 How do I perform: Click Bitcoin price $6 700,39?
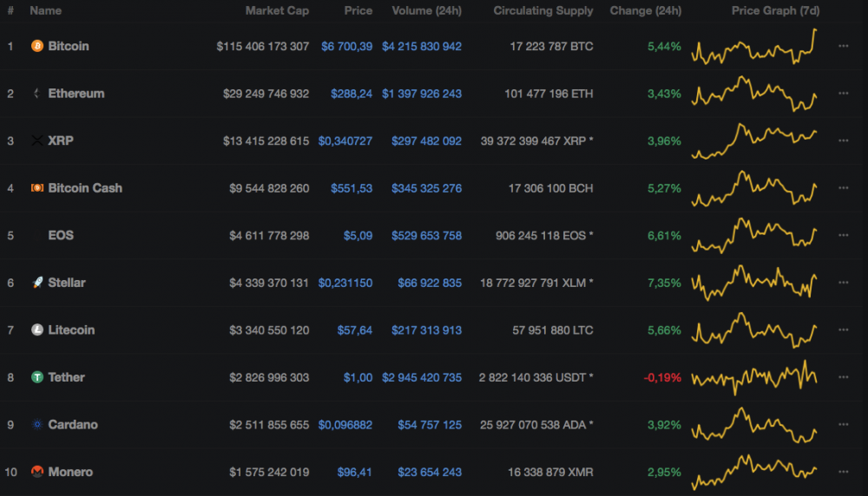(x=346, y=47)
